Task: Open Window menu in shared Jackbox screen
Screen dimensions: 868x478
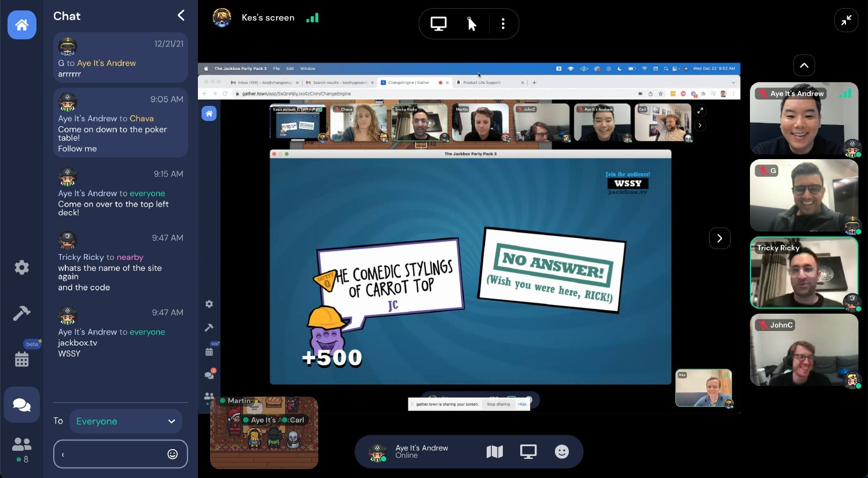Action: tap(308, 68)
